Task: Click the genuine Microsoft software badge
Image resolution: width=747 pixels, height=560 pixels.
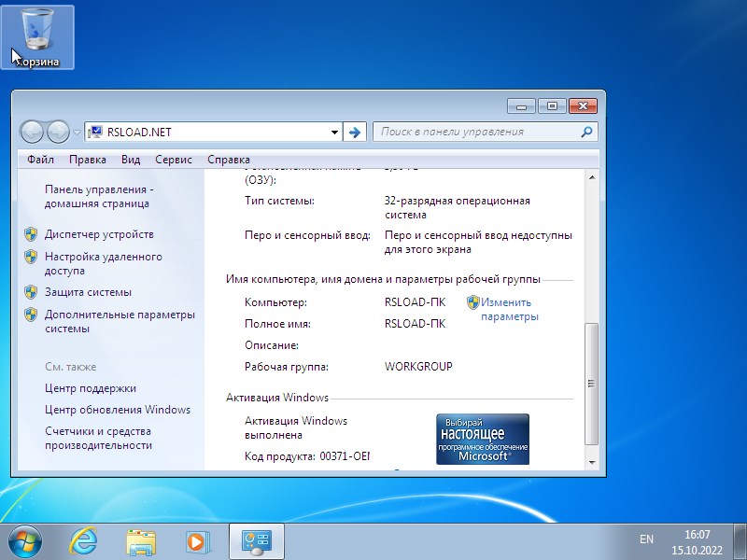Action: click(x=483, y=439)
